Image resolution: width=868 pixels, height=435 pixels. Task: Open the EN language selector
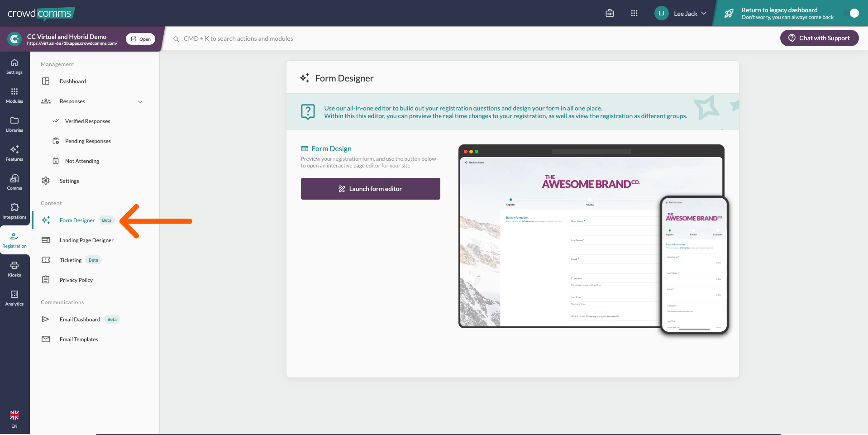tap(14, 419)
